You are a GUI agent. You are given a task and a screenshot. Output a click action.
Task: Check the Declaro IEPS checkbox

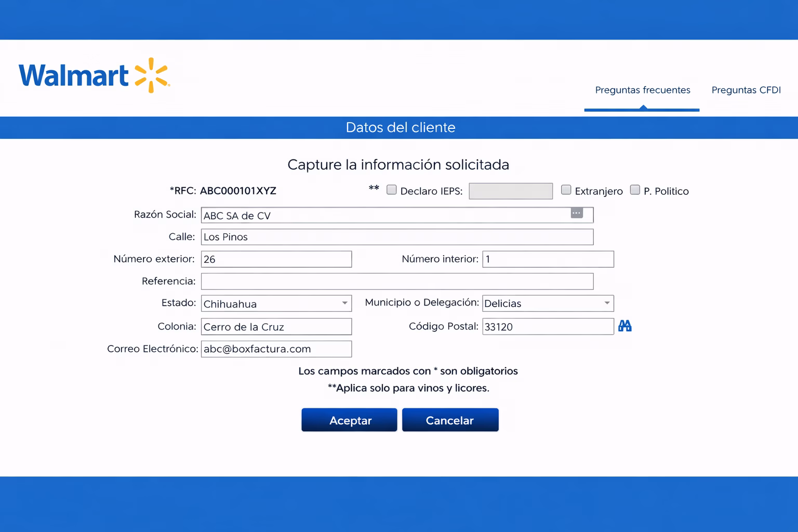[392, 190]
